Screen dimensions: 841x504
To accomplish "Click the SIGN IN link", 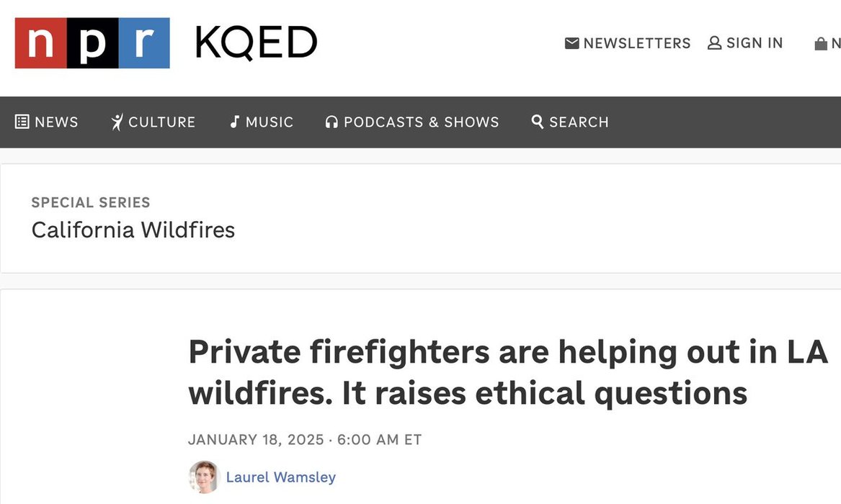I will (755, 44).
